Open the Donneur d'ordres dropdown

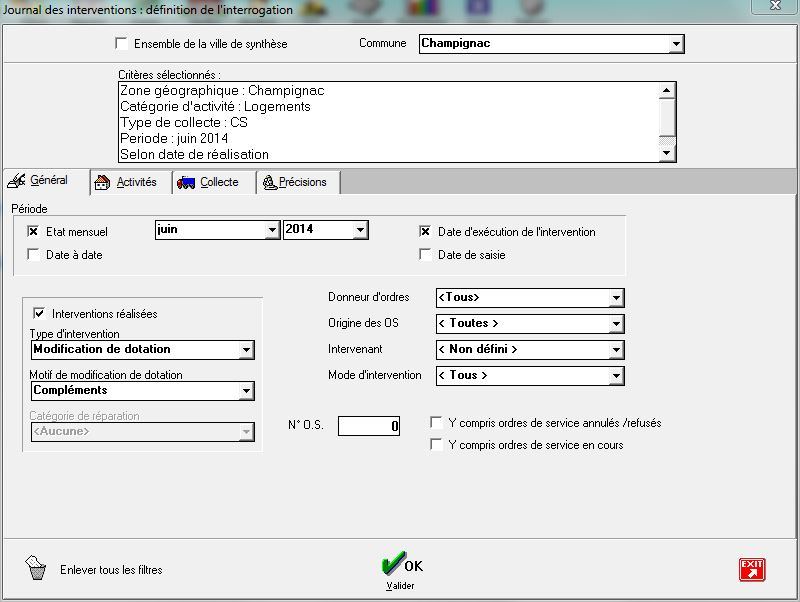point(616,298)
